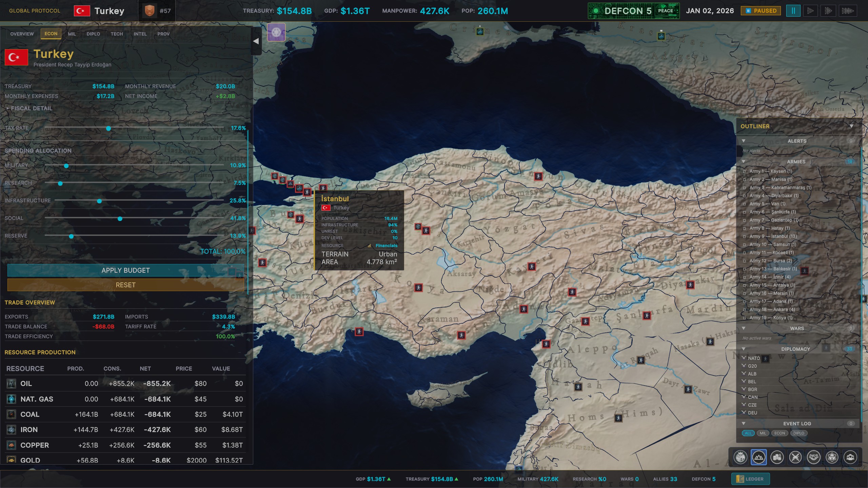Click RESET to restore budget allocations
Screen dimensions: 868x488
coord(125,285)
